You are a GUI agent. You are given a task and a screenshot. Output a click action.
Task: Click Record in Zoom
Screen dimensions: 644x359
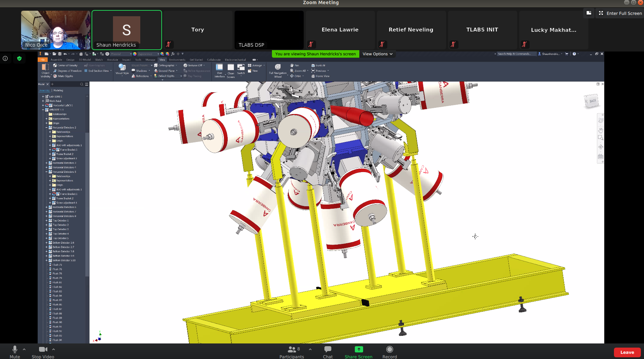pyautogui.click(x=390, y=352)
